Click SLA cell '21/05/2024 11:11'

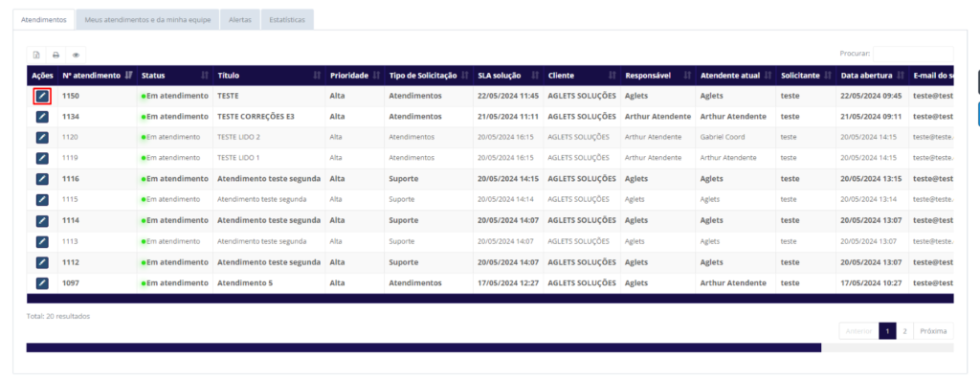coord(507,117)
